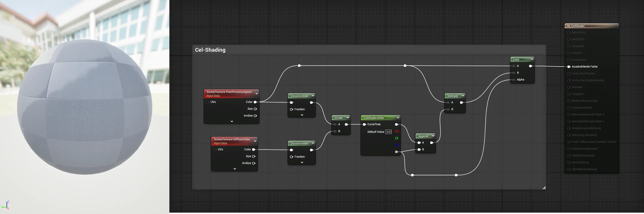This screenshot has height=214, width=644.
Task: Click the Fraction pin on the lower Desaturation node
Action: tap(292, 157)
